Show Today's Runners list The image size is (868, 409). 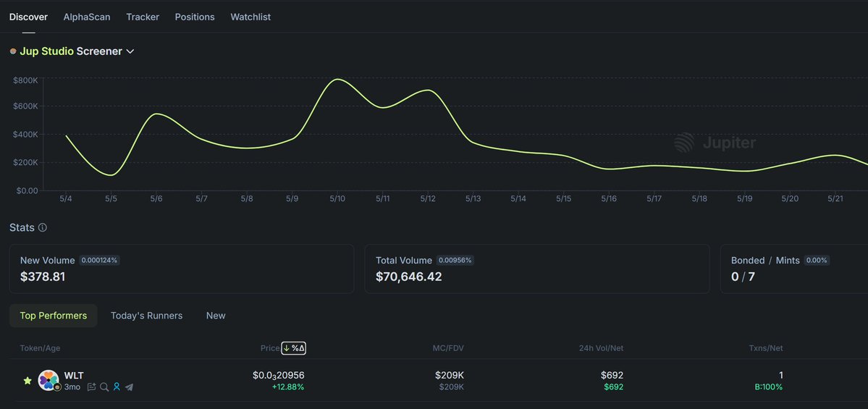[147, 316]
